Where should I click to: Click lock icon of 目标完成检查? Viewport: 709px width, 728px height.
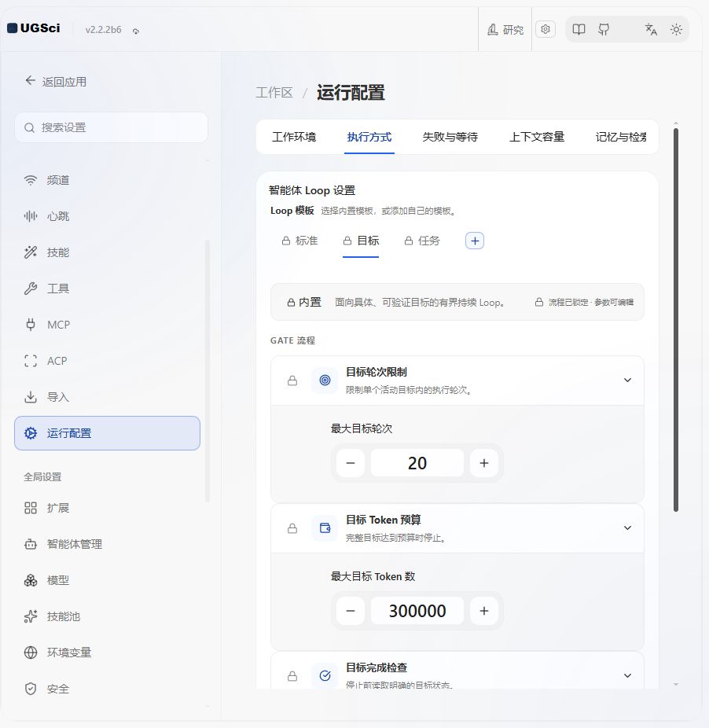coord(292,676)
